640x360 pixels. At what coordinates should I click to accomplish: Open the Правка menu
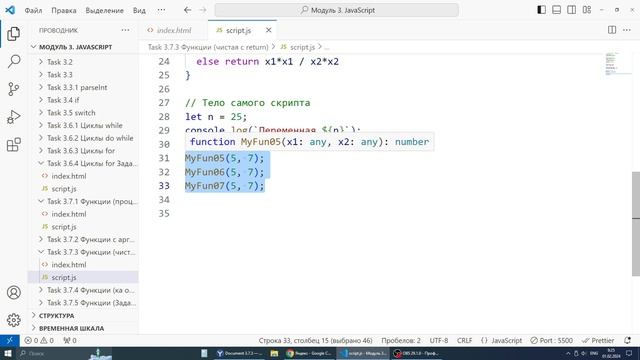pos(64,10)
